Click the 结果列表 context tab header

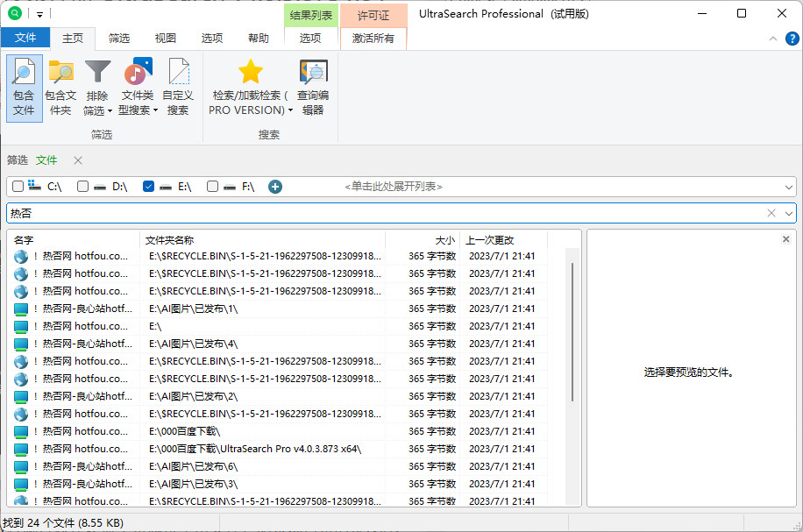tap(311, 16)
